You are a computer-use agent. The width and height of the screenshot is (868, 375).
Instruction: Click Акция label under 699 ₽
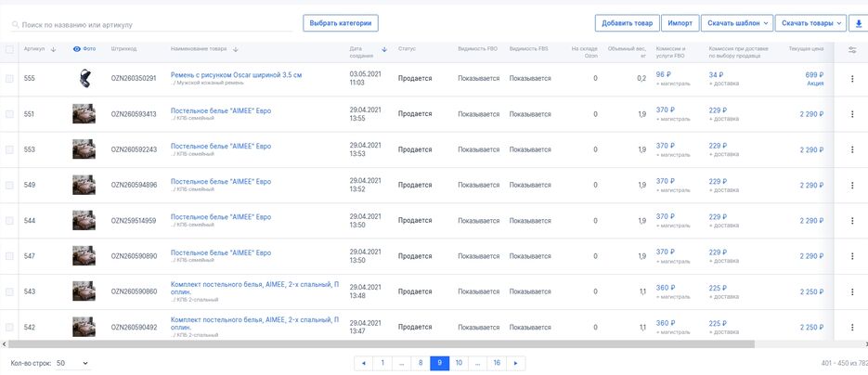815,84
